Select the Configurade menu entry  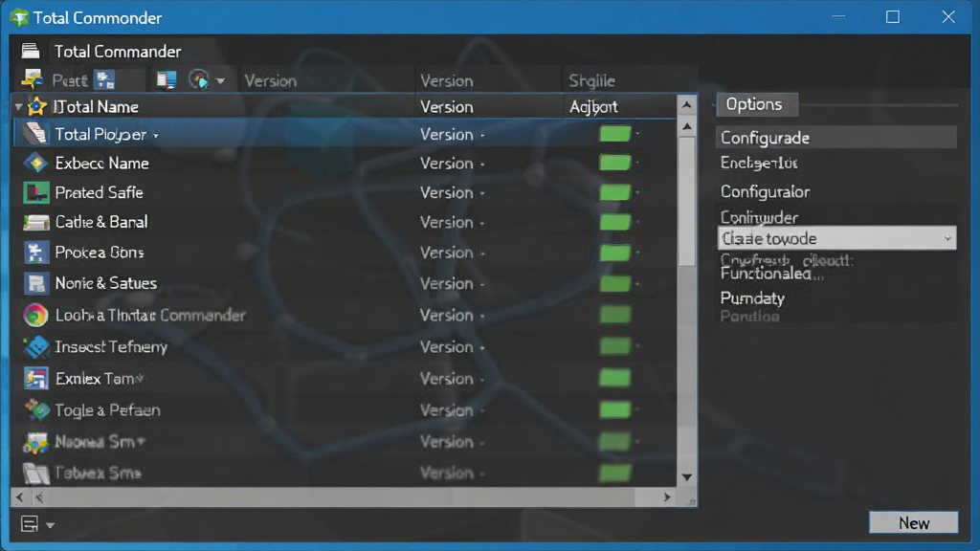click(836, 138)
